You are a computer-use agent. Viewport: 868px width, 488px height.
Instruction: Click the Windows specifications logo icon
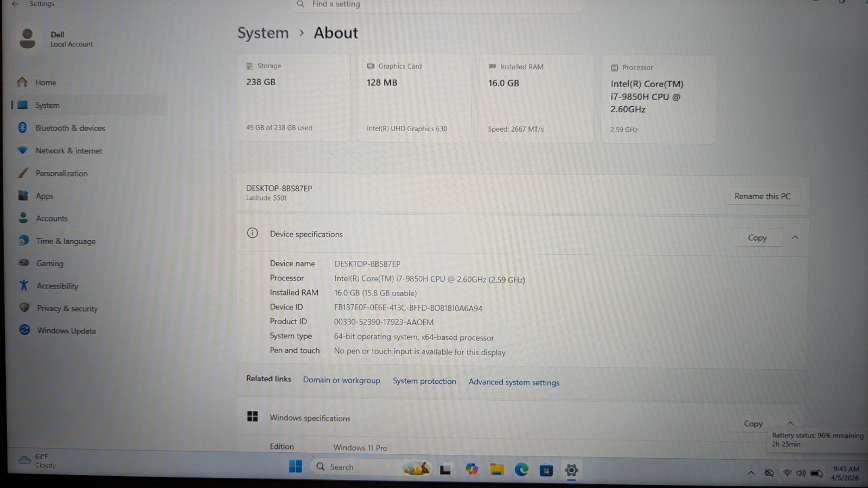252,416
